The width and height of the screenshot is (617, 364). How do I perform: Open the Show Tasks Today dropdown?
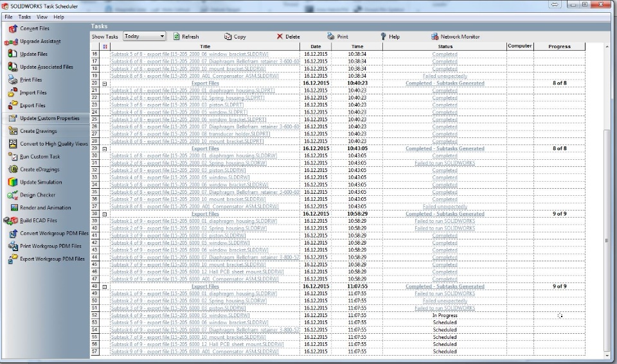pyautogui.click(x=144, y=36)
